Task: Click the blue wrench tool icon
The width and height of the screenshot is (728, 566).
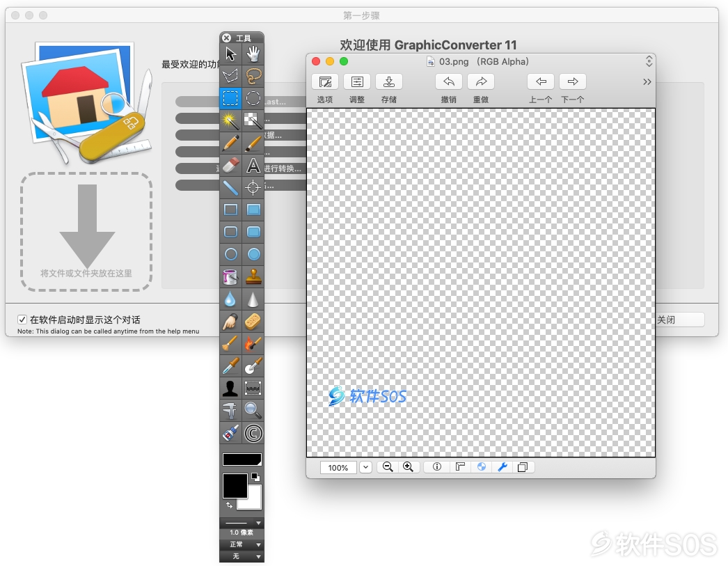Action: 503,467
